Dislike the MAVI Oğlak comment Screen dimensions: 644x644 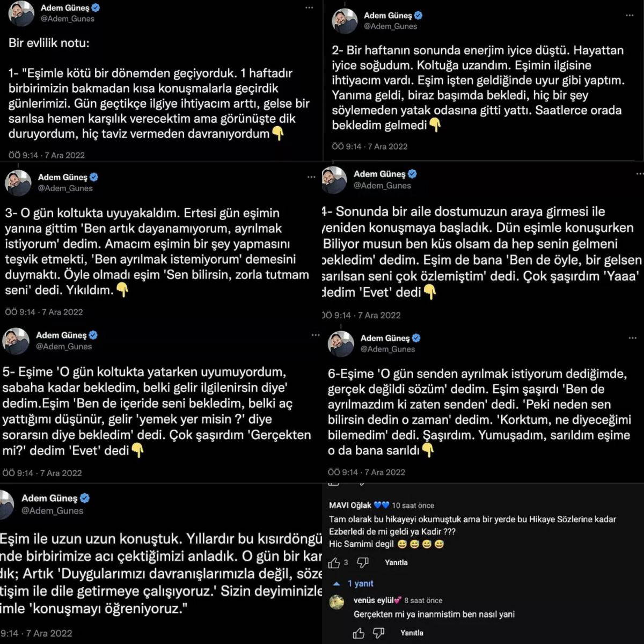pos(363,562)
